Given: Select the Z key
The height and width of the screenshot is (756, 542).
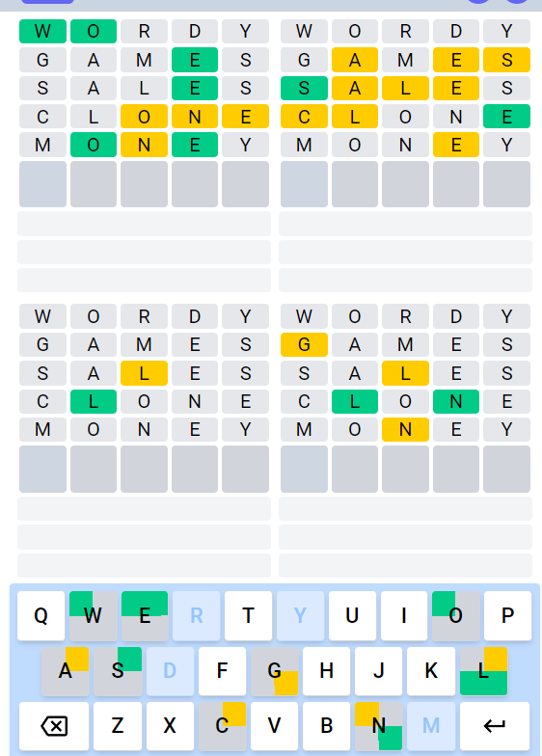Looking at the screenshot, I should [x=118, y=726].
